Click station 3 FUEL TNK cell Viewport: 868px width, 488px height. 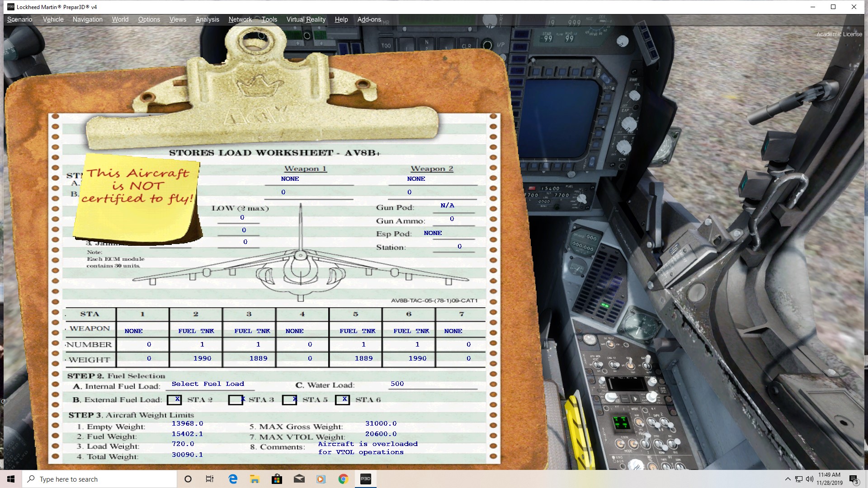coord(252,331)
